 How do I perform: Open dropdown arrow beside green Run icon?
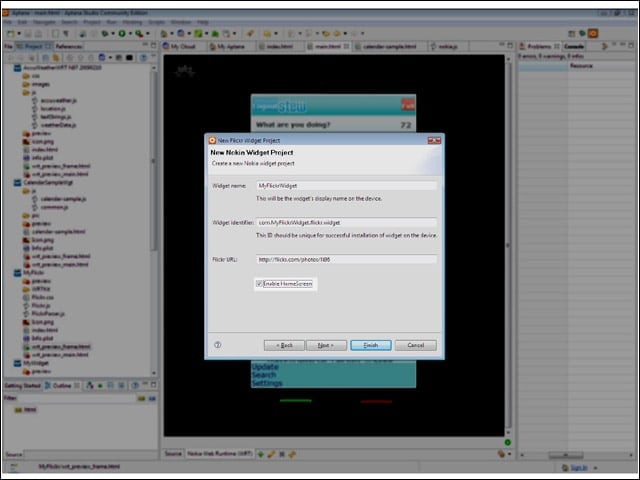tap(130, 33)
